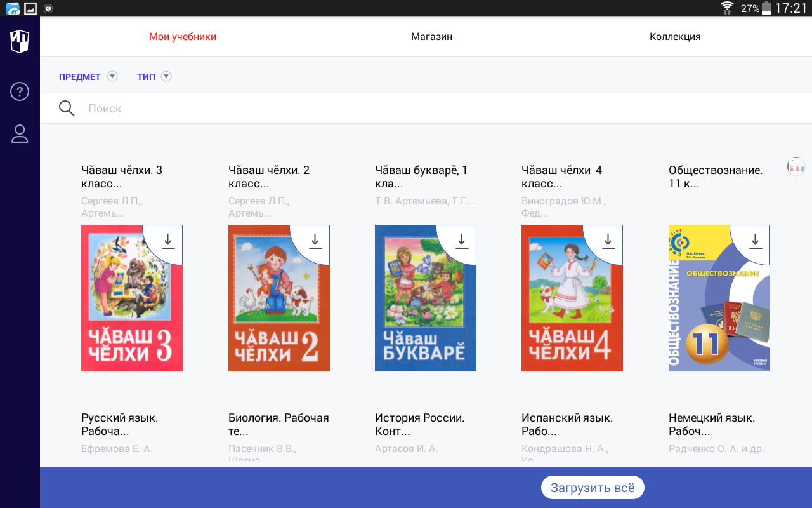
Task: Select title Немецкий язык. Рабоч...
Action: coord(712,425)
